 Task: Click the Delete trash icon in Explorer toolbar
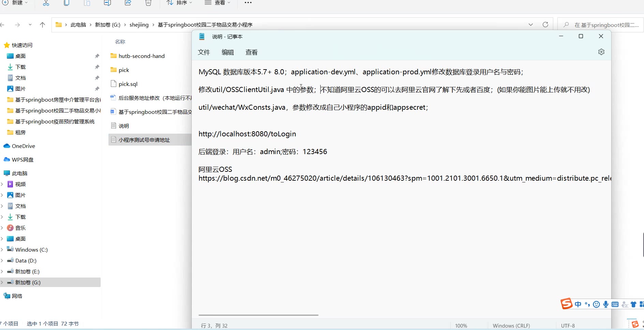pyautogui.click(x=148, y=3)
